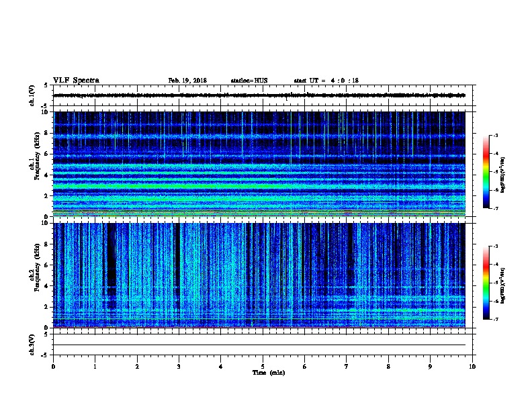532x411 pixels.
Task: Click the "4" kHz tick of the ch.2 spectrogram
Action: tap(48, 286)
